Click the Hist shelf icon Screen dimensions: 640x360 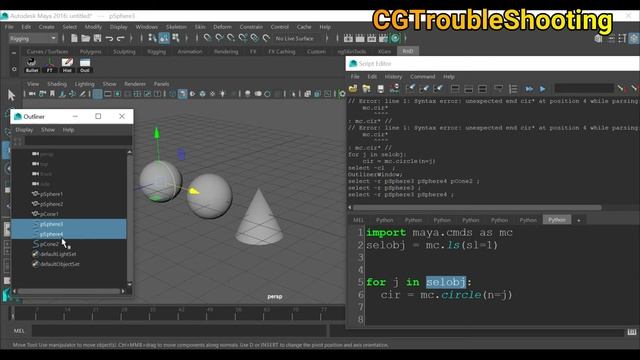pos(67,64)
